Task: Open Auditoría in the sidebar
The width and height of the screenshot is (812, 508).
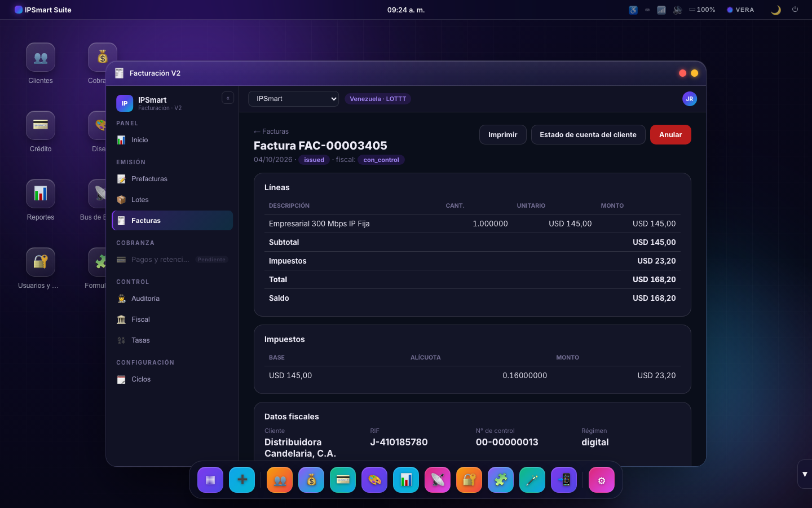Action: coord(173,299)
